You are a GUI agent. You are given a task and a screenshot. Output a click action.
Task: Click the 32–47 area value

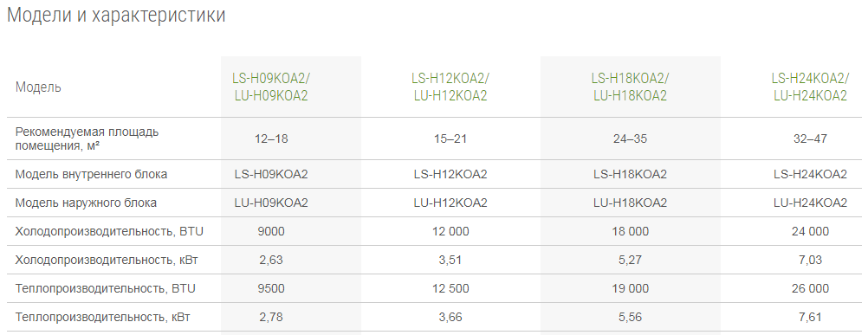(x=810, y=139)
